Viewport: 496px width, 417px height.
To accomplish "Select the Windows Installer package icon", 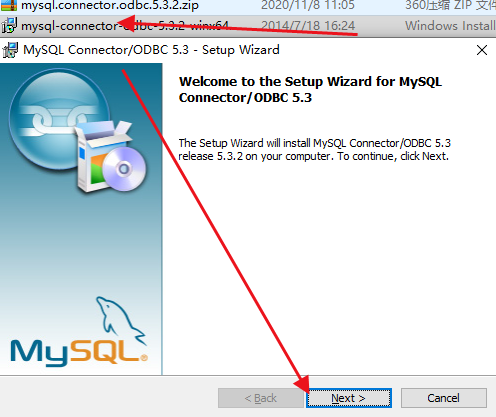I will point(9,26).
